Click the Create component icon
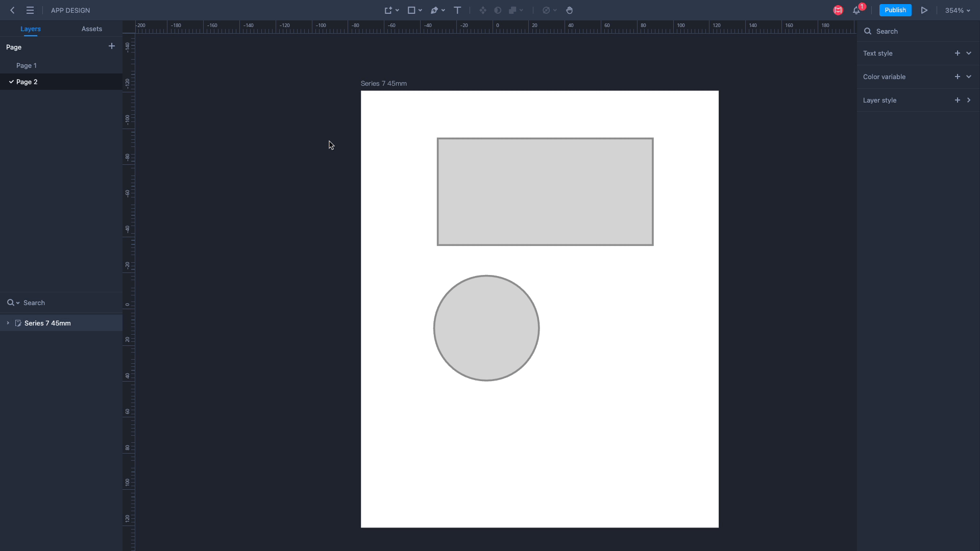980x551 pixels. click(x=482, y=10)
